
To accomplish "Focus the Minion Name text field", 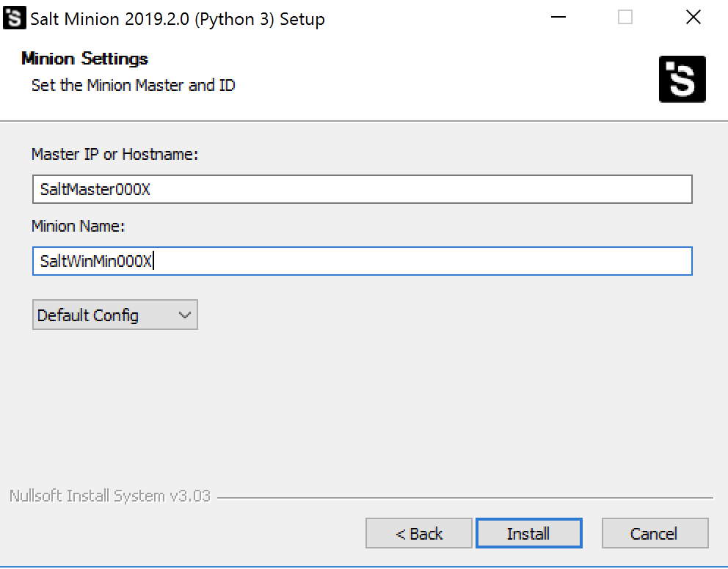I will [x=362, y=261].
